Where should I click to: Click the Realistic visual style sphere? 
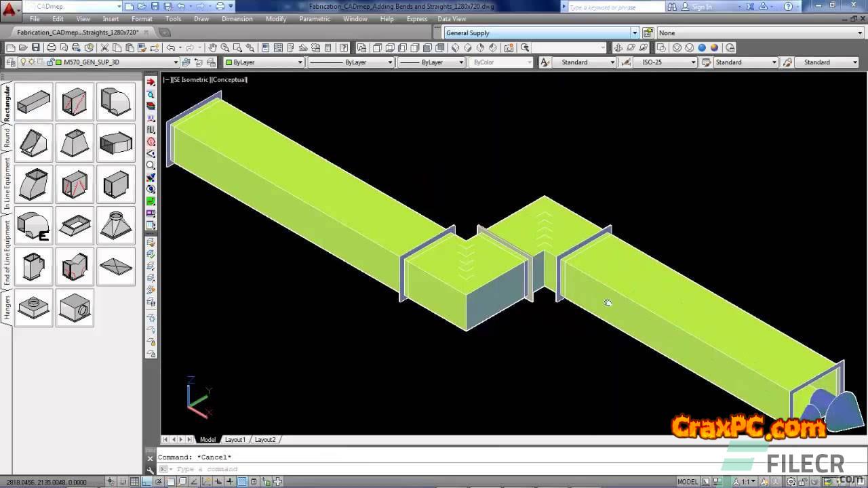click(x=702, y=47)
